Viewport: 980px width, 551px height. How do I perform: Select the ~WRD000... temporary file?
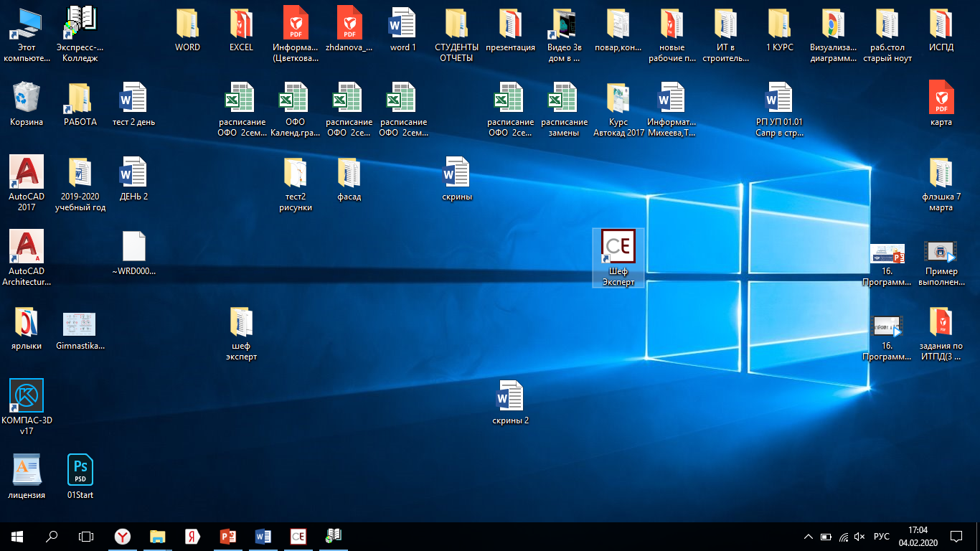[134, 254]
